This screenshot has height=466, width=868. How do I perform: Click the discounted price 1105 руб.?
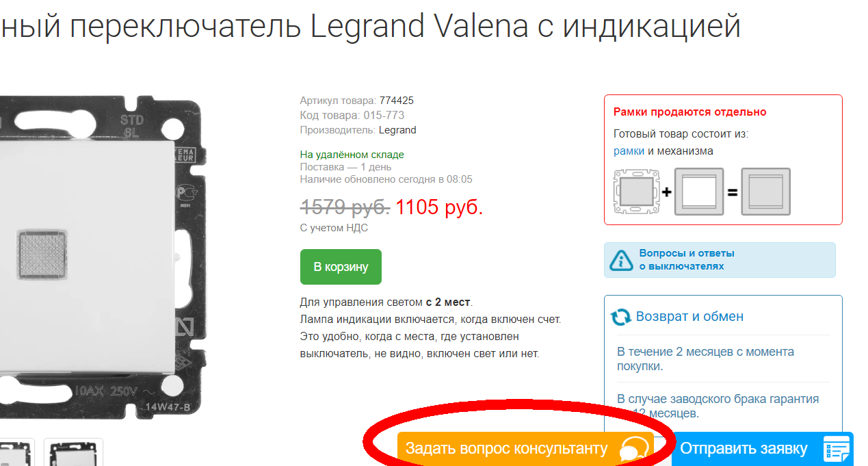(439, 207)
